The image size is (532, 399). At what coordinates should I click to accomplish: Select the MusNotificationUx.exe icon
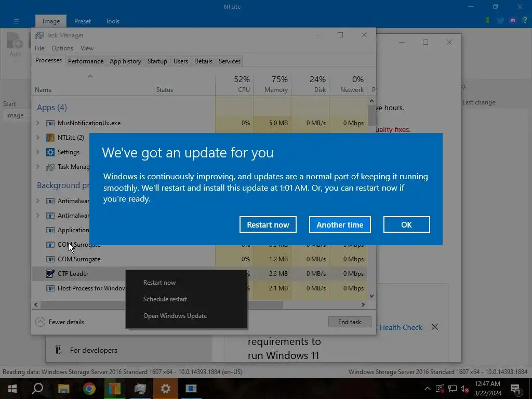(50, 123)
